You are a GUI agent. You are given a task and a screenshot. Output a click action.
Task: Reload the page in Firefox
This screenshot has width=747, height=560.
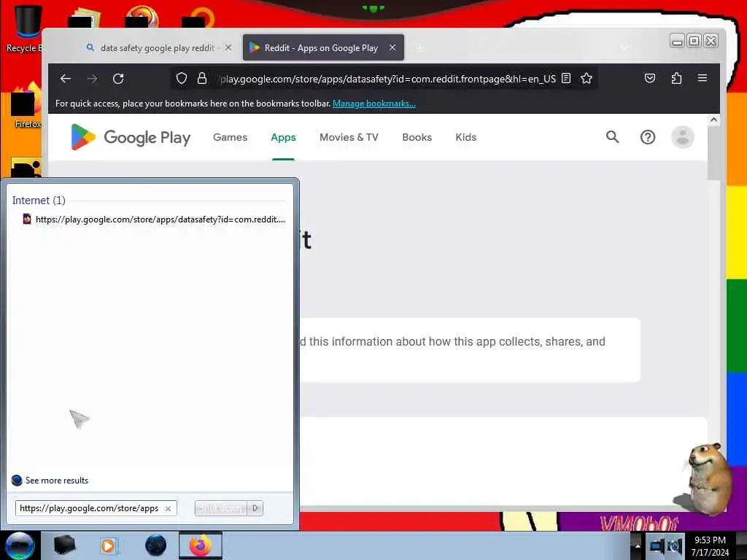click(x=118, y=79)
